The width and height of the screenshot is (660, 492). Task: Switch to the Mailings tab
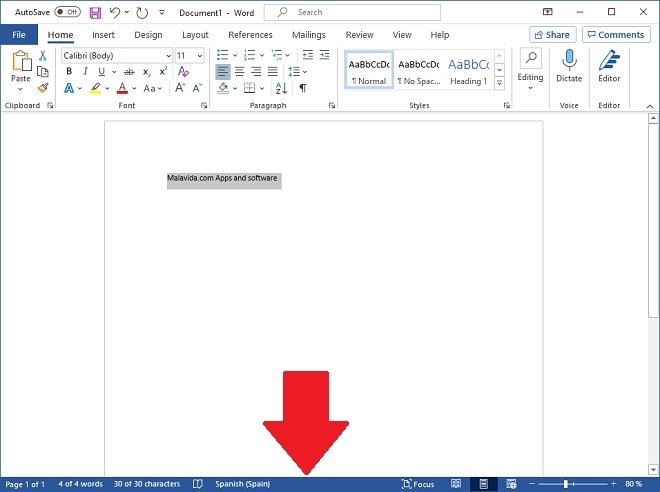[309, 35]
